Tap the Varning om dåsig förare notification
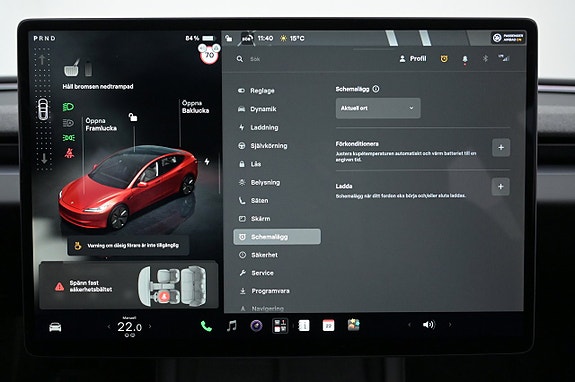Image resolution: width=575 pixels, height=382 pixels. click(128, 245)
